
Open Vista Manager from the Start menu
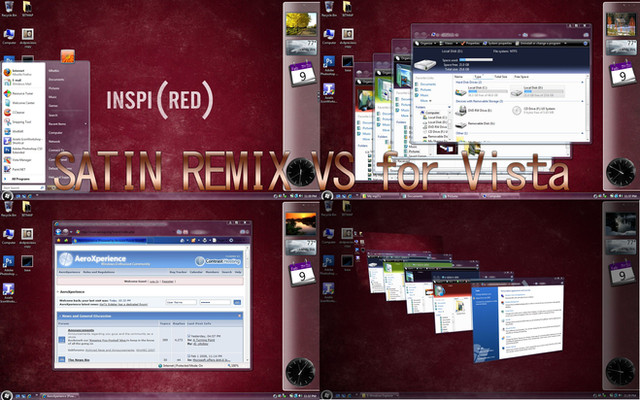pyautogui.click(x=23, y=160)
